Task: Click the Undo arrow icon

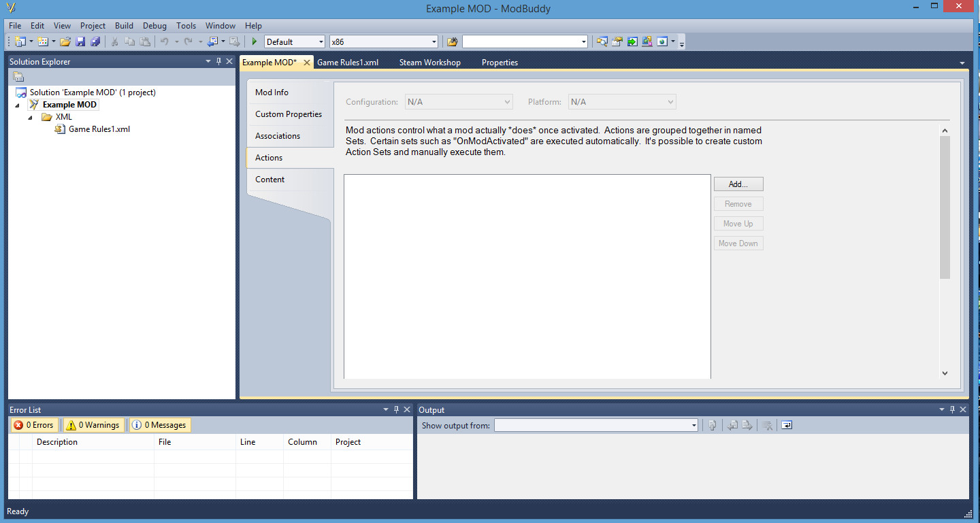Action: 164,41
